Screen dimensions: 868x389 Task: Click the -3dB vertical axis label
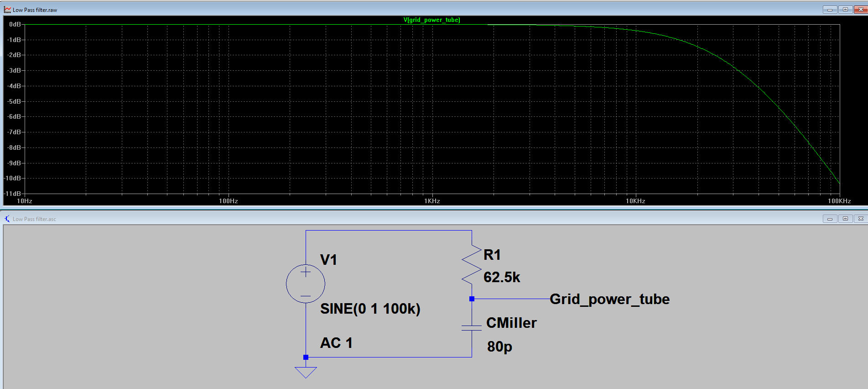(14, 70)
